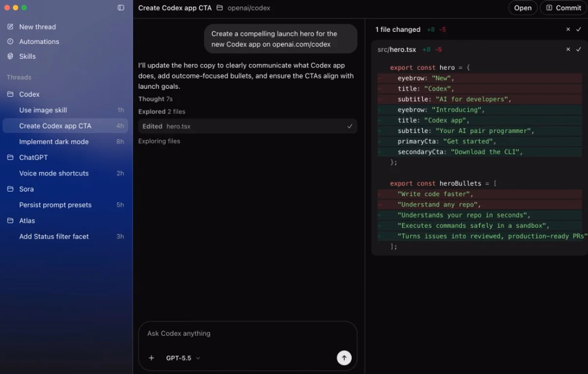The height and width of the screenshot is (374, 588).
Task: Open Automations in the sidebar
Action: [39, 41]
